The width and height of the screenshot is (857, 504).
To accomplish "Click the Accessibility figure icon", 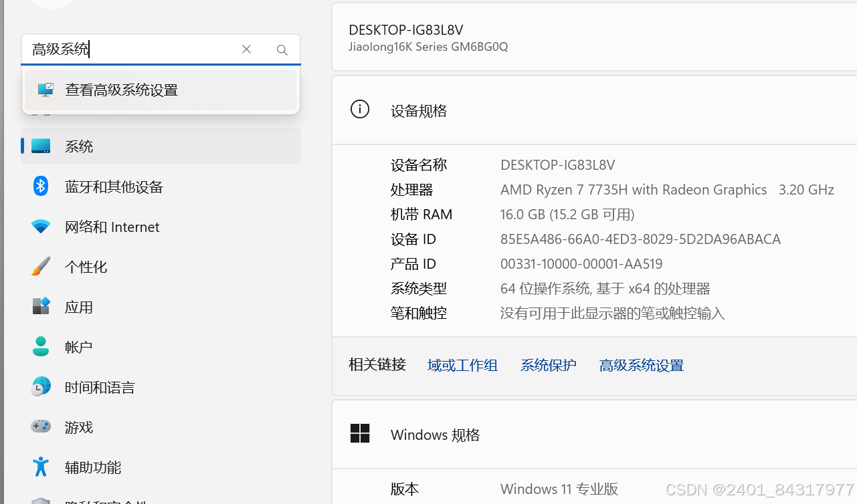I will coord(41,467).
